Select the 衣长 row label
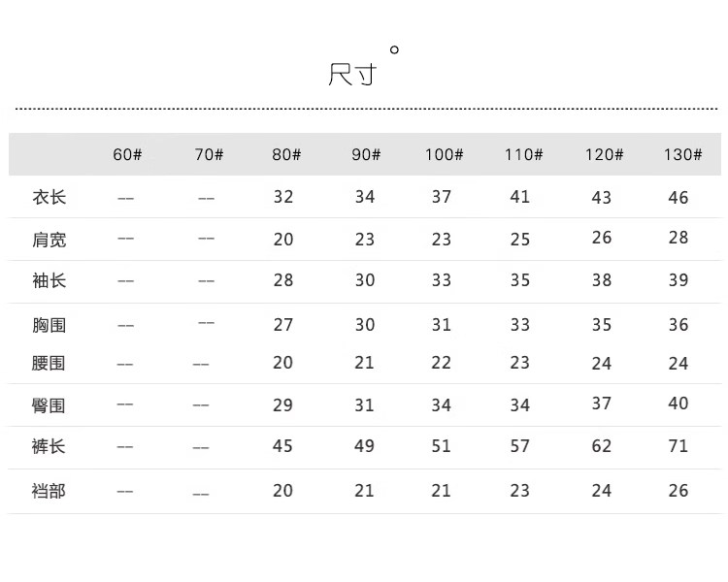Image resolution: width=728 pixels, height=582 pixels. point(50,197)
